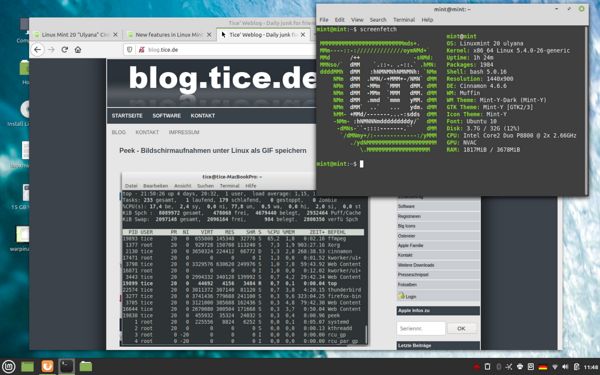The width and height of the screenshot is (600, 375).
Task: Select the terminal icon in the taskbar
Action: tap(67, 367)
